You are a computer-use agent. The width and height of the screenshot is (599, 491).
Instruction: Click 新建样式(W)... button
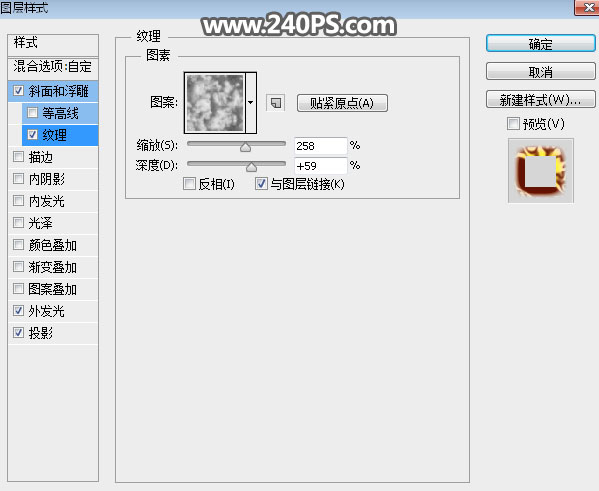pos(541,99)
